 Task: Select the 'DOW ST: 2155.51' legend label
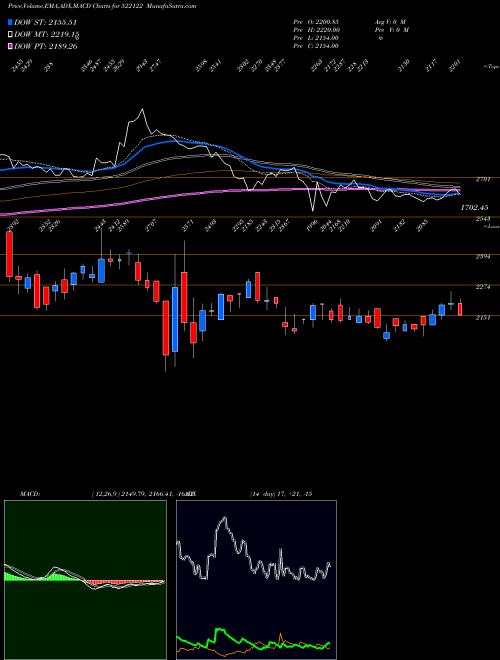[x=45, y=22]
